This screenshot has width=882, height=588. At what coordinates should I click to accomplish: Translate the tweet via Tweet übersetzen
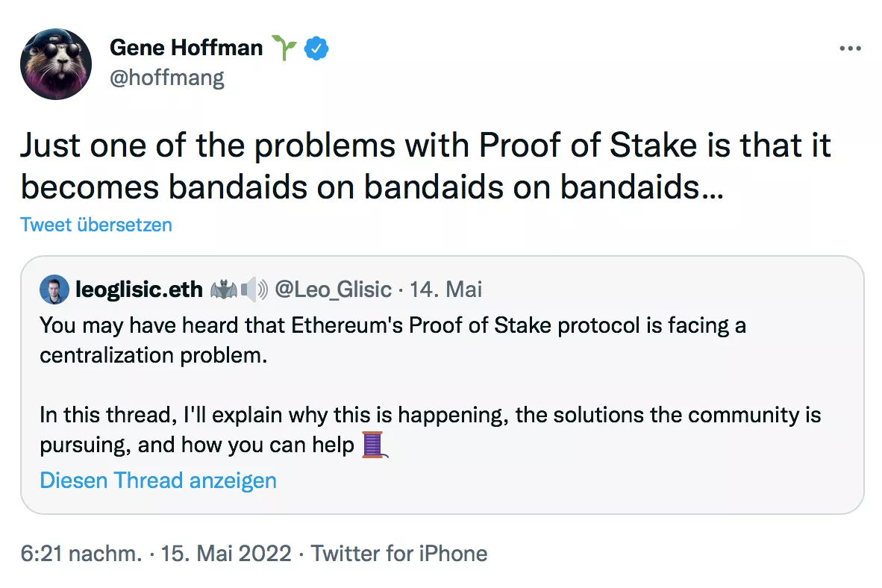96,225
